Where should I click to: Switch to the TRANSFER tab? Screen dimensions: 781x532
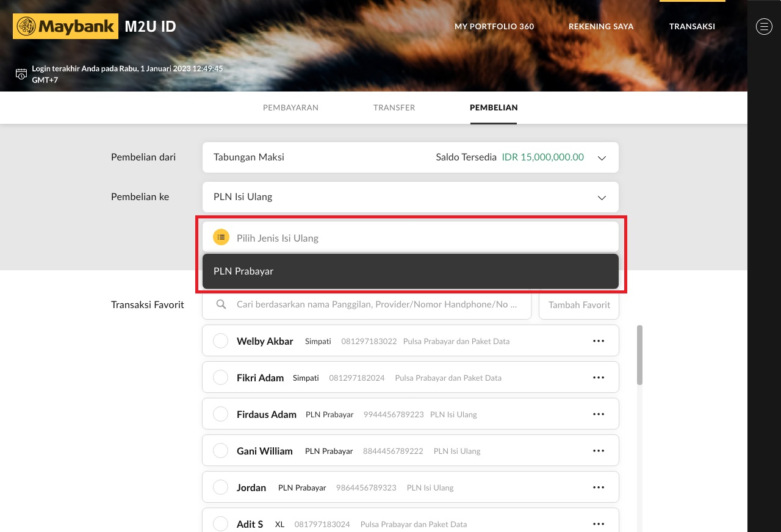tap(394, 107)
